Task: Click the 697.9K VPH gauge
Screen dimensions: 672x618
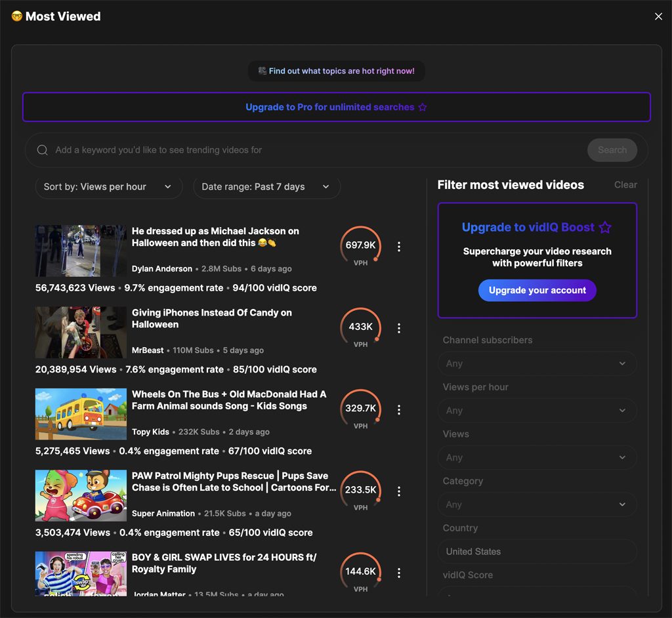Action: 360,247
